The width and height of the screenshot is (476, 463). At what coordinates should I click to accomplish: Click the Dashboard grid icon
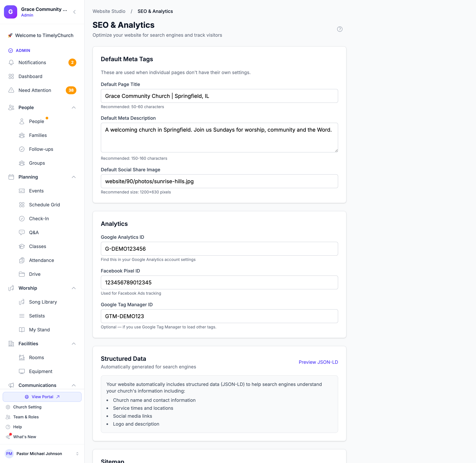point(11,76)
